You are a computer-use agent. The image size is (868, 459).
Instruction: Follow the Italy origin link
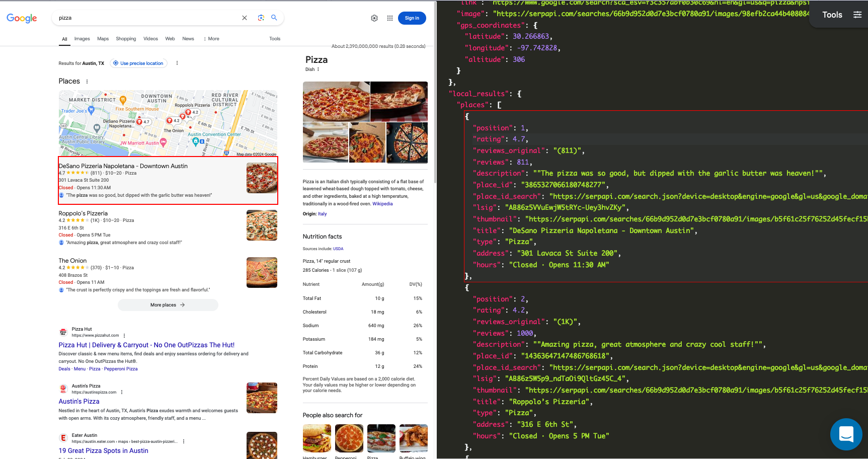click(323, 214)
